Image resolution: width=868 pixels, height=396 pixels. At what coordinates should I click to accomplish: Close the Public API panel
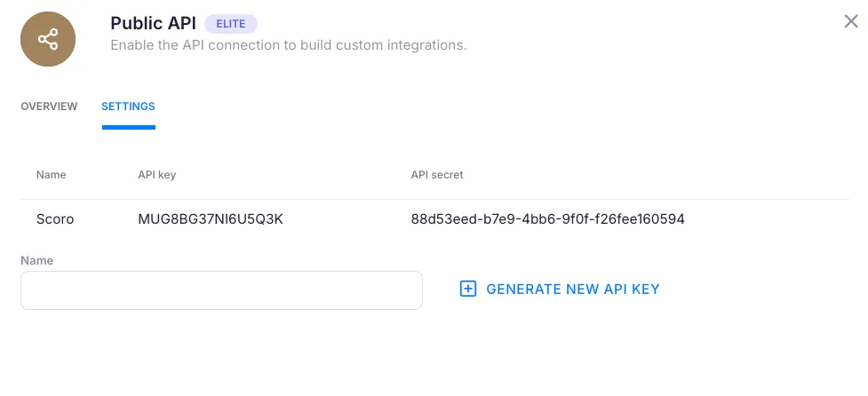coord(850,21)
